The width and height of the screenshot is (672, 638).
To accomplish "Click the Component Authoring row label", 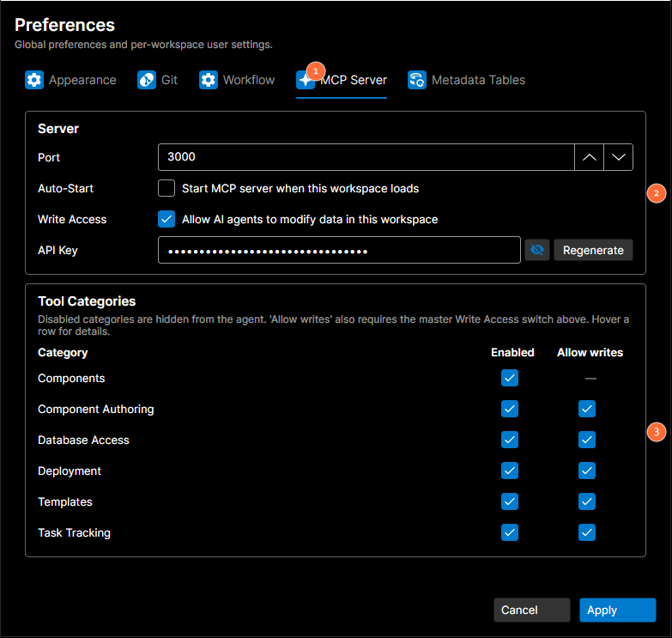I will [x=95, y=409].
